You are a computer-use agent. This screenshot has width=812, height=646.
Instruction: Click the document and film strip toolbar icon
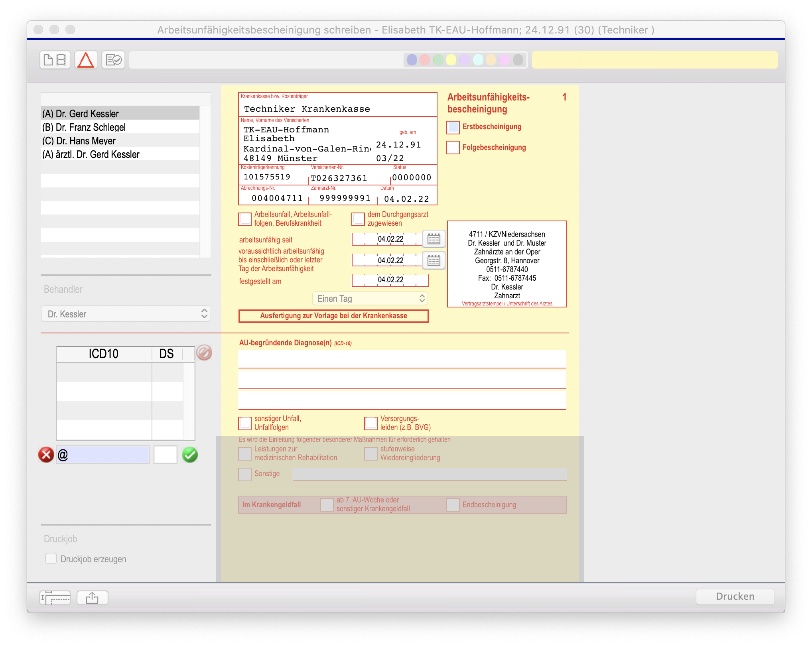(55, 60)
